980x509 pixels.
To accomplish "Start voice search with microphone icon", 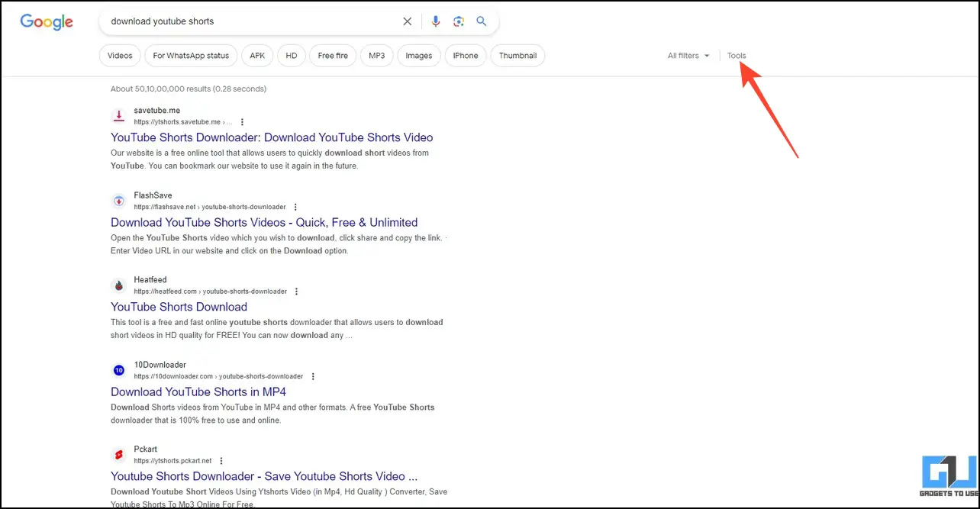I will [x=436, y=21].
